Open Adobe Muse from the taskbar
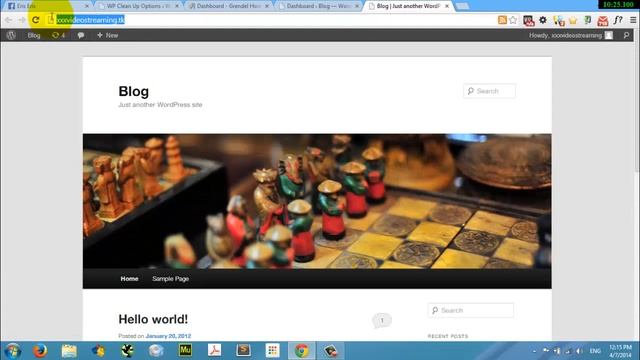Image resolution: width=640 pixels, height=360 pixels. point(185,350)
